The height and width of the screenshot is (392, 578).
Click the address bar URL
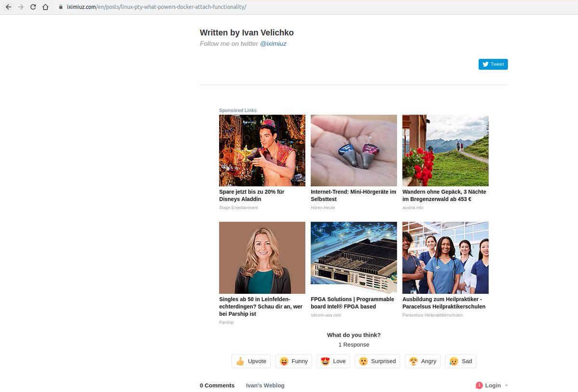pyautogui.click(x=157, y=7)
